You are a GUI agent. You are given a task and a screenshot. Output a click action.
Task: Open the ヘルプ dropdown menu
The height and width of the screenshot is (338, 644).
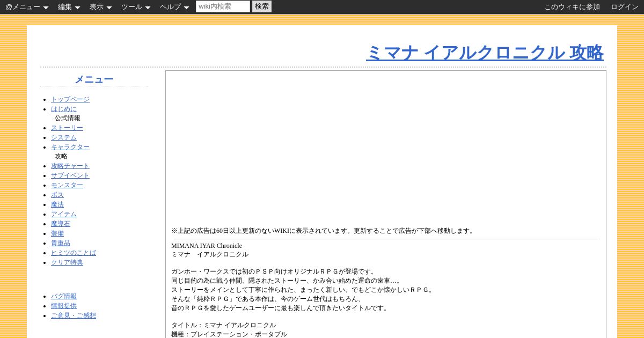(x=174, y=7)
